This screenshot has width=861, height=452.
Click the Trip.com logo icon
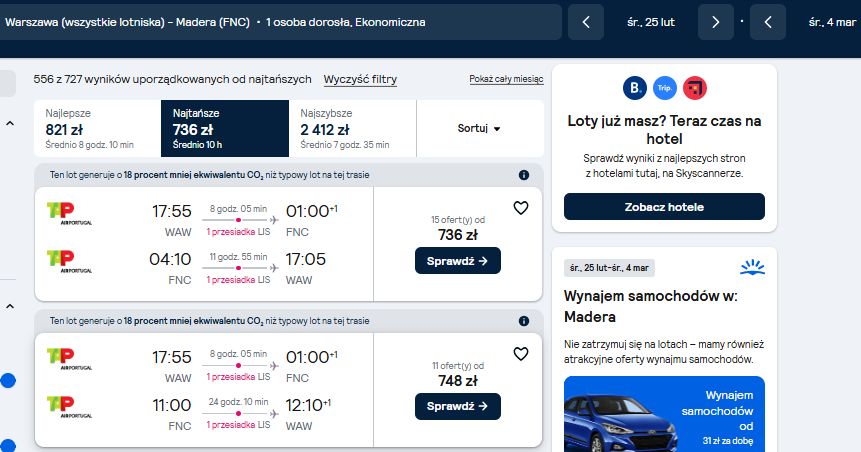664,88
